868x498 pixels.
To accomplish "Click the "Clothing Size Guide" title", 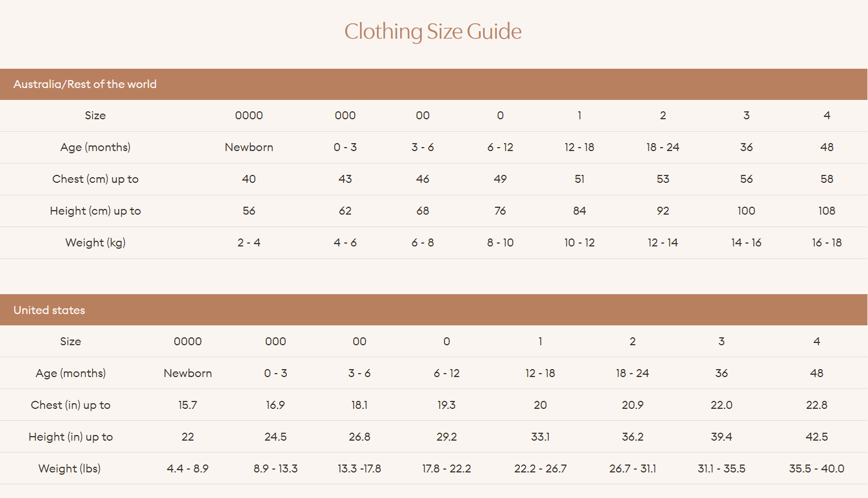I will coord(433,31).
